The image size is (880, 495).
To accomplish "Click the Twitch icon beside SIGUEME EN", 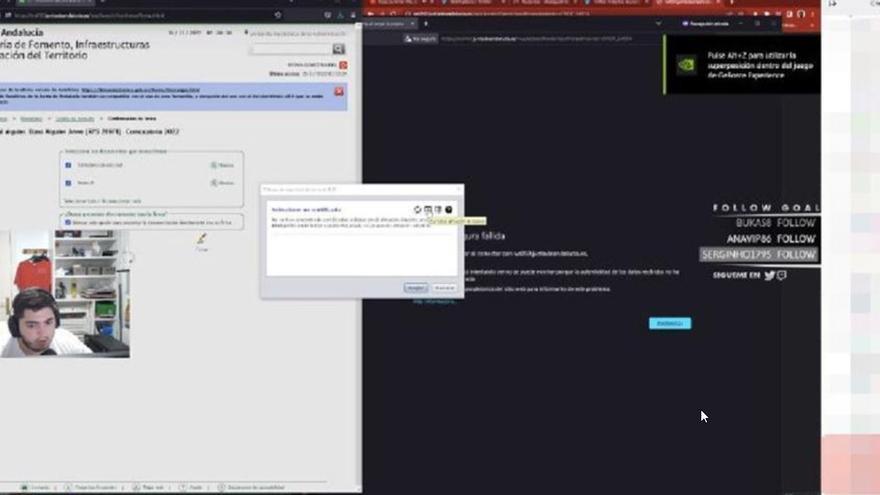I will click(782, 275).
